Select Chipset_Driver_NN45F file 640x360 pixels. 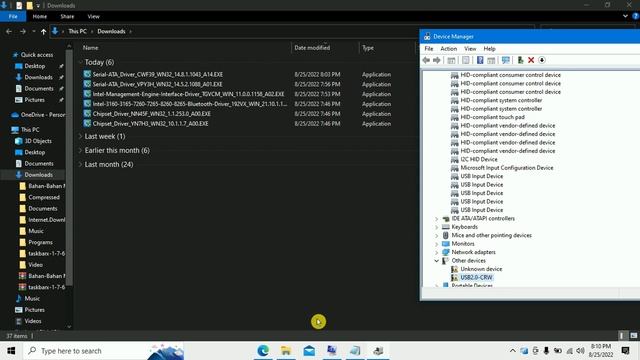pos(151,114)
